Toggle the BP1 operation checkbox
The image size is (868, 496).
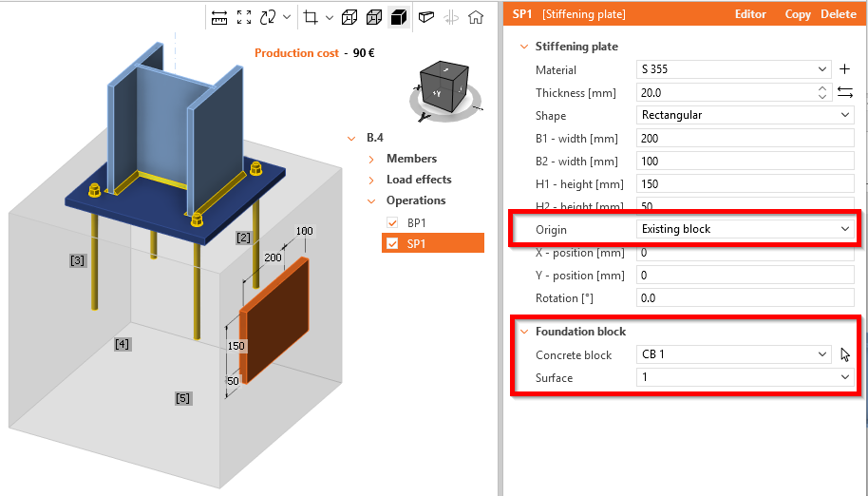(392, 222)
